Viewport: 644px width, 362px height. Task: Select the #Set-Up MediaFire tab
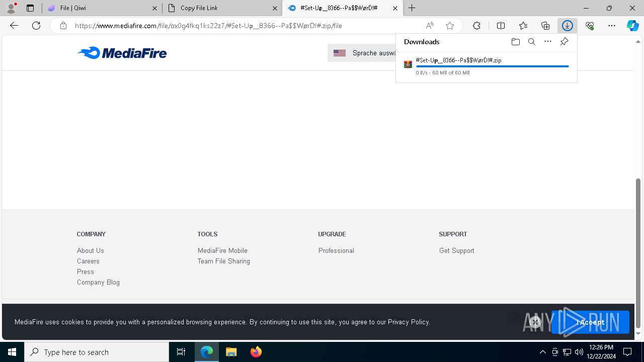pyautogui.click(x=342, y=8)
